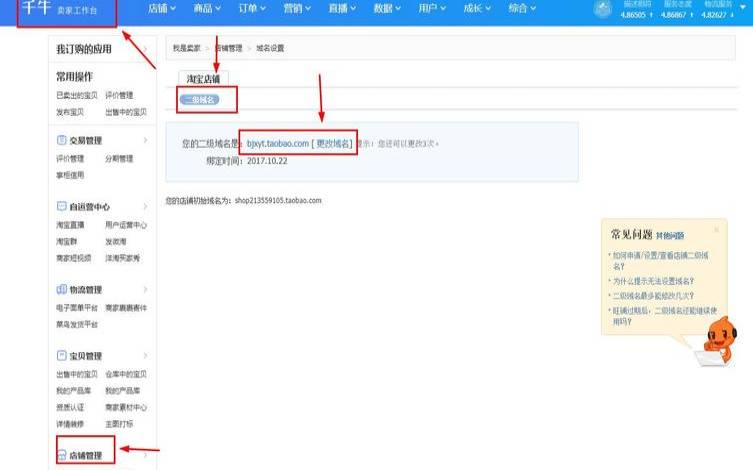
Task: Open 已卖出的宝贝 in sidebar
Action: pos(75,95)
